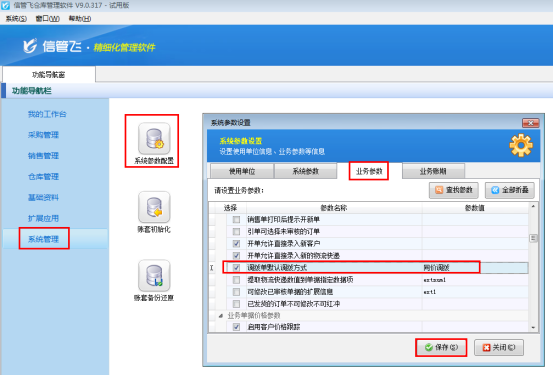This screenshot has height=376, width=553.
Task: Click the gear icon in dialog header
Action: pos(521,145)
